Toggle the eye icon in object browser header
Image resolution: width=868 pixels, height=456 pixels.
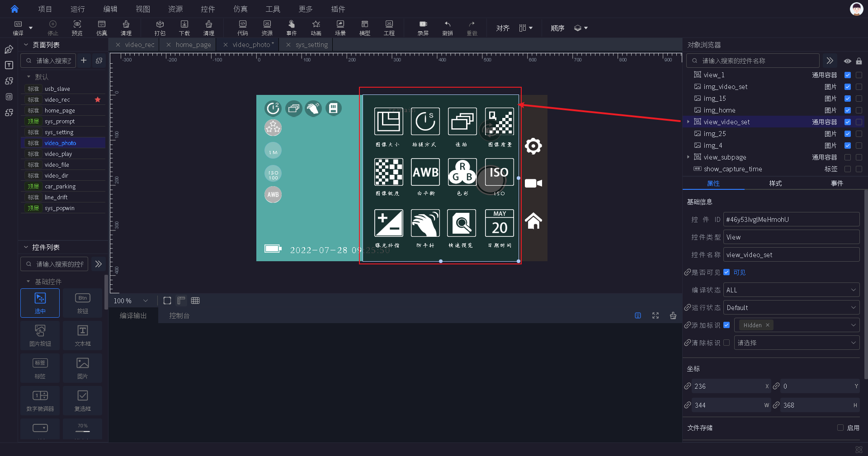point(848,61)
